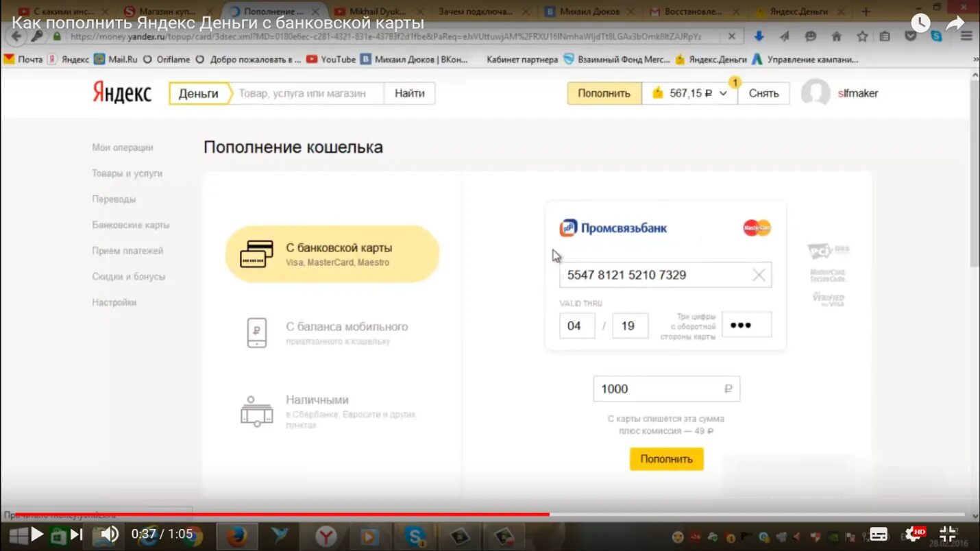This screenshot has height=551, width=980.
Task: Click the Watch later clock icon
Action: click(x=920, y=23)
